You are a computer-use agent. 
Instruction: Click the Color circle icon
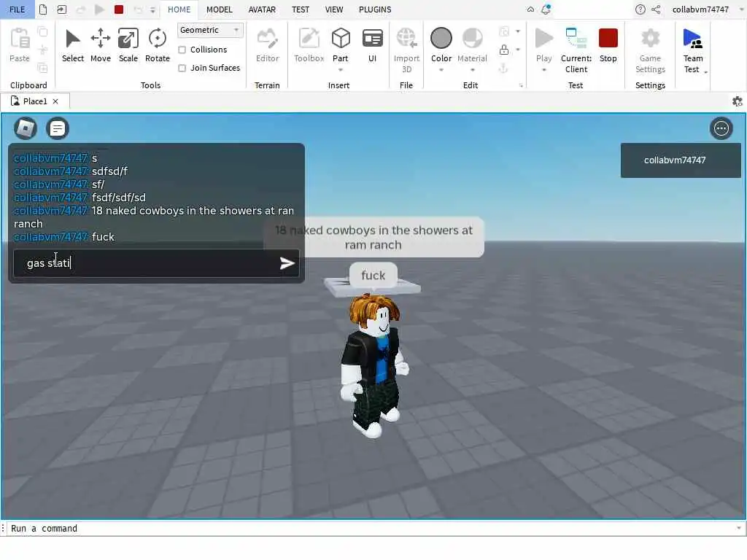(441, 38)
